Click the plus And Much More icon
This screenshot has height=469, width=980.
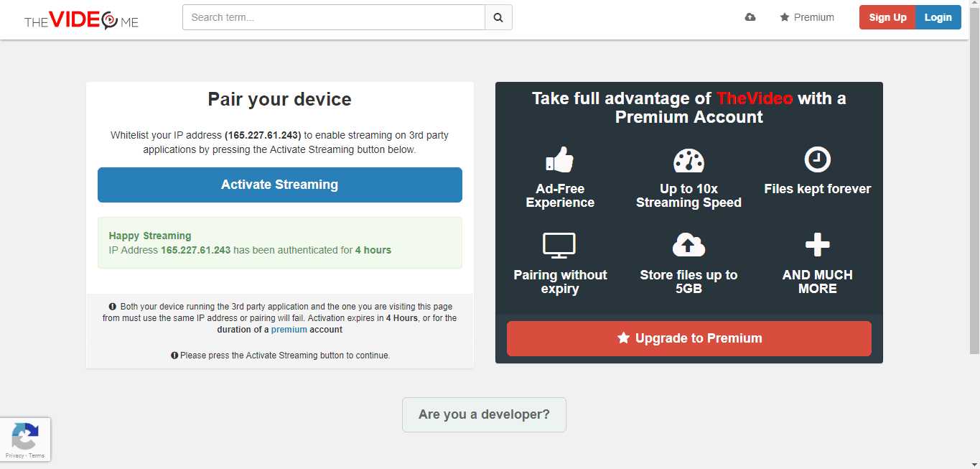pyautogui.click(x=818, y=246)
